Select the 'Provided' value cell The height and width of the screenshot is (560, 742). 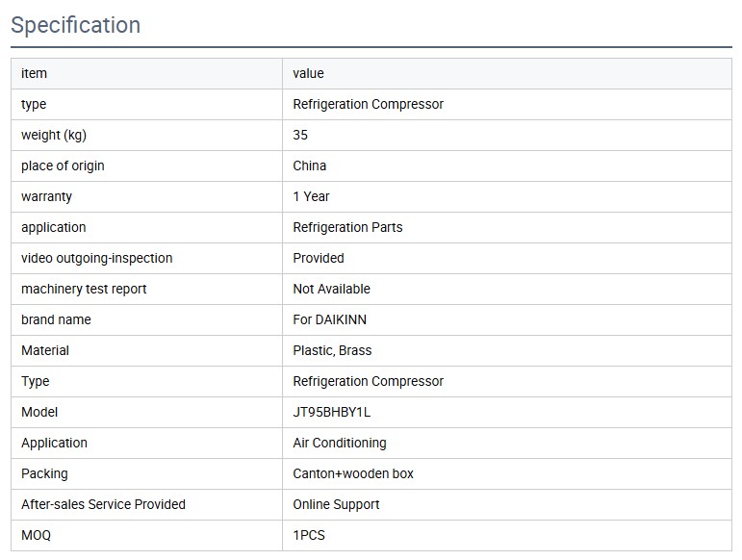(x=319, y=259)
